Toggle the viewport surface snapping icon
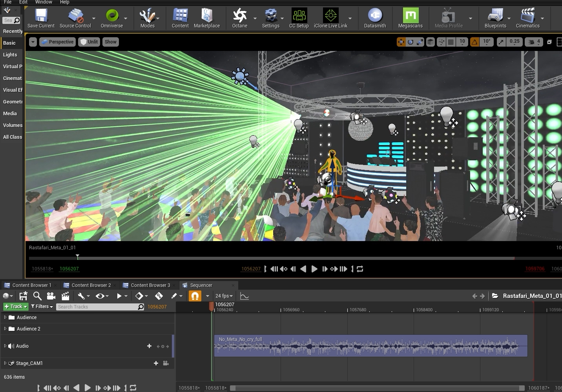This screenshot has width=562, height=392. pos(442,42)
